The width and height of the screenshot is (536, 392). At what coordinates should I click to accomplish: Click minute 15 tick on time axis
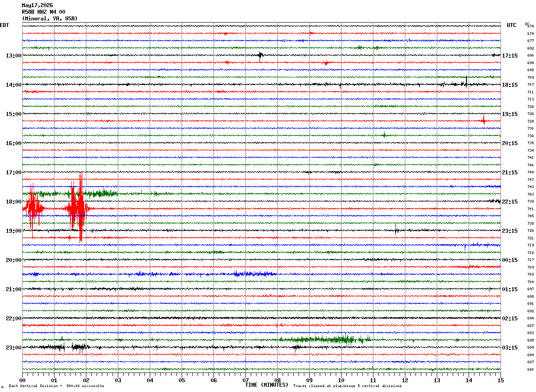pos(501,380)
